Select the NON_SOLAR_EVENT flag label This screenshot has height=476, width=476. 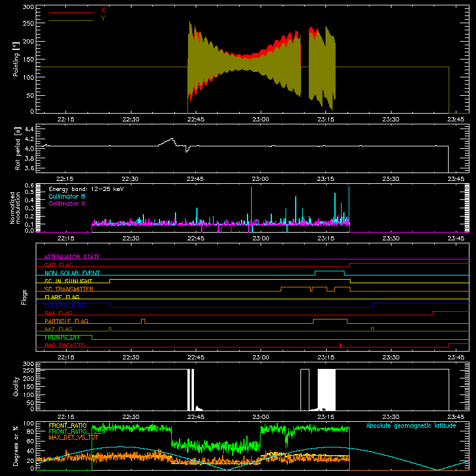pos(72,273)
